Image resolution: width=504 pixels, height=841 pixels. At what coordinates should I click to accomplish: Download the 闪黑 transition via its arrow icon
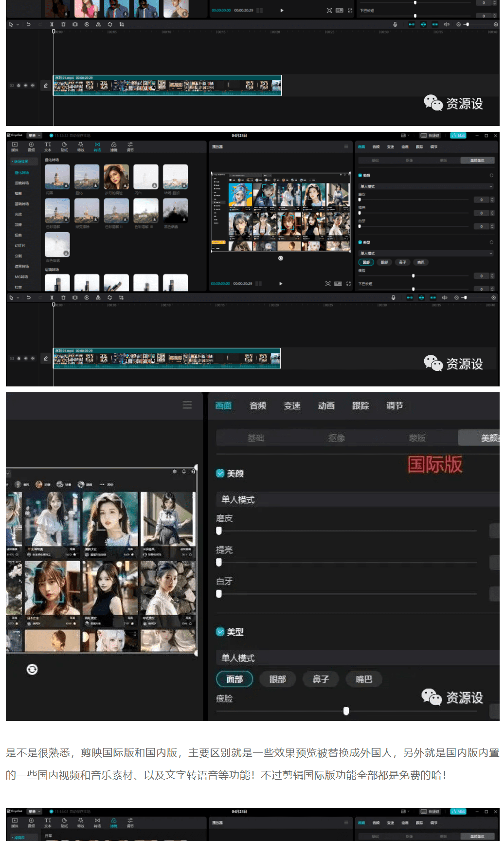66,185
